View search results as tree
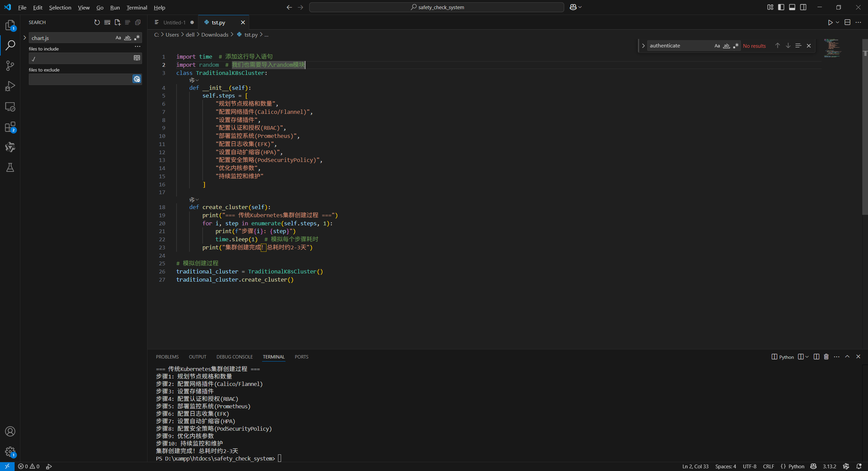The image size is (868, 471). tap(127, 22)
